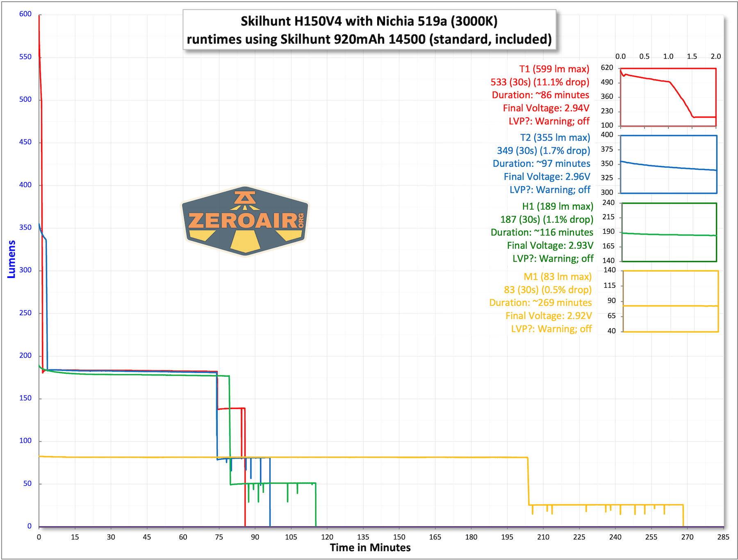Image resolution: width=738 pixels, height=560 pixels.
Task: Click '349 (30s) (1.7% drop)' text
Action: pyautogui.click(x=544, y=151)
